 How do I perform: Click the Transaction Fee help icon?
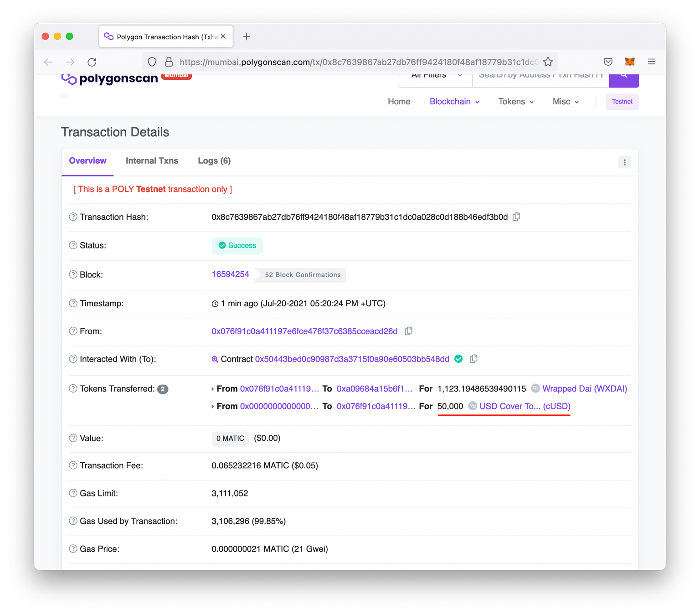point(73,465)
